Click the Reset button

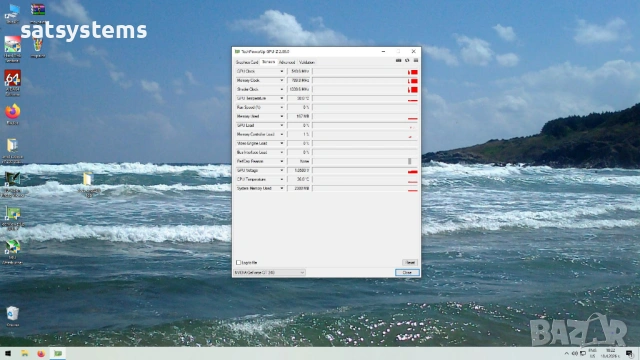[410, 262]
